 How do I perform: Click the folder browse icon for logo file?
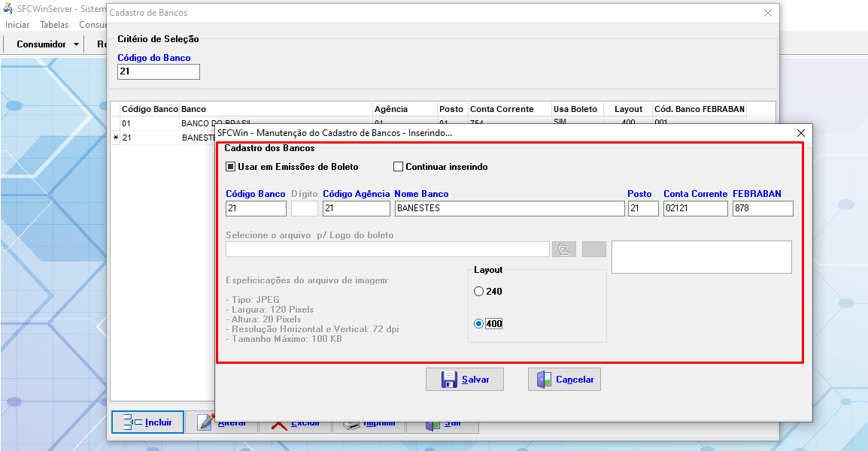coord(564,250)
